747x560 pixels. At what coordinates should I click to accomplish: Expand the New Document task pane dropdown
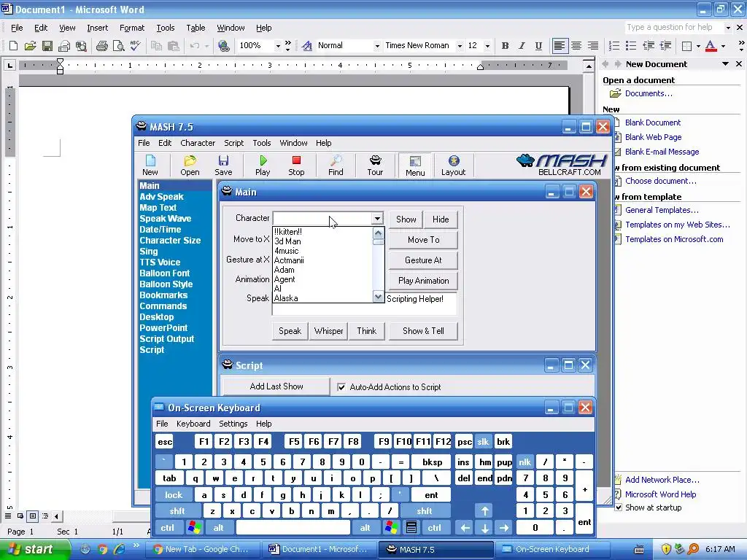click(x=725, y=64)
